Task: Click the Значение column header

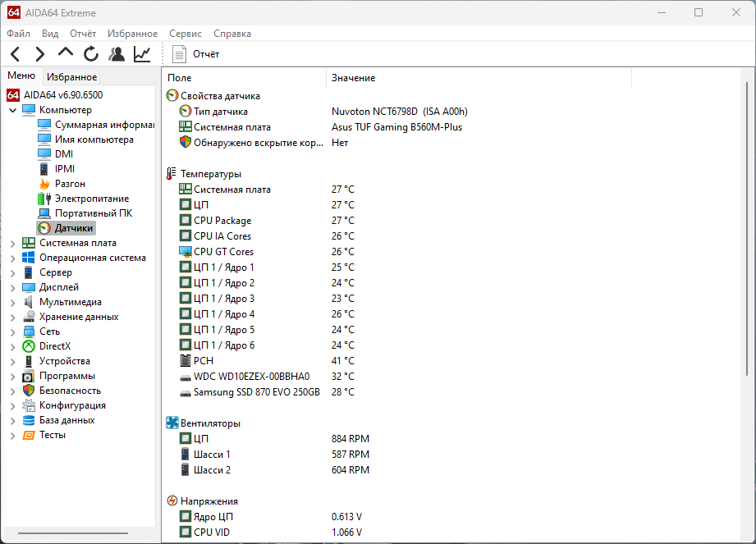Action: (x=479, y=78)
